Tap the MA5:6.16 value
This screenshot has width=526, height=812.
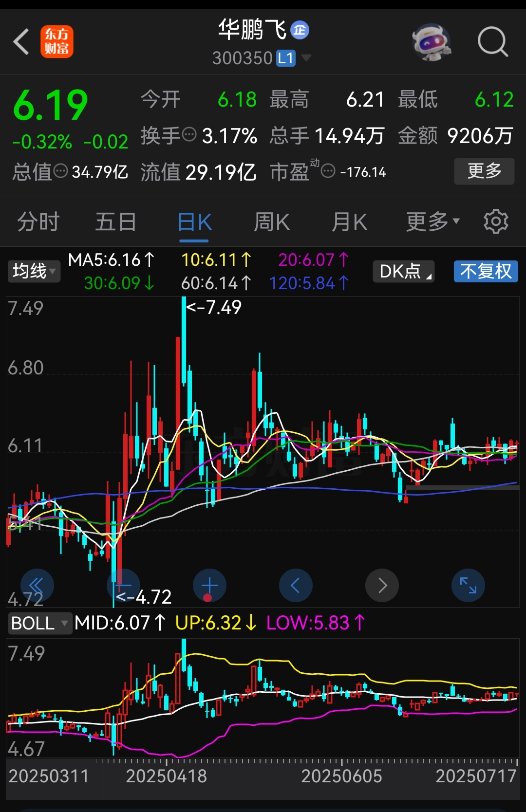click(111, 260)
